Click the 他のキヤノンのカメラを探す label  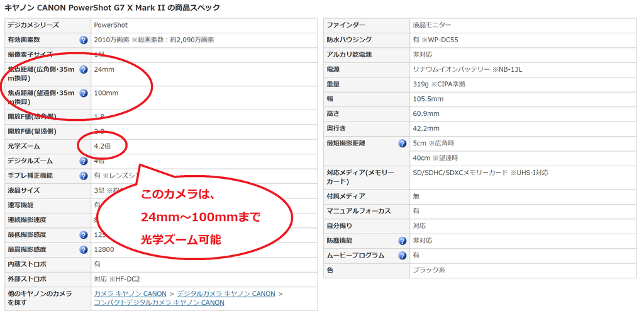(40, 298)
